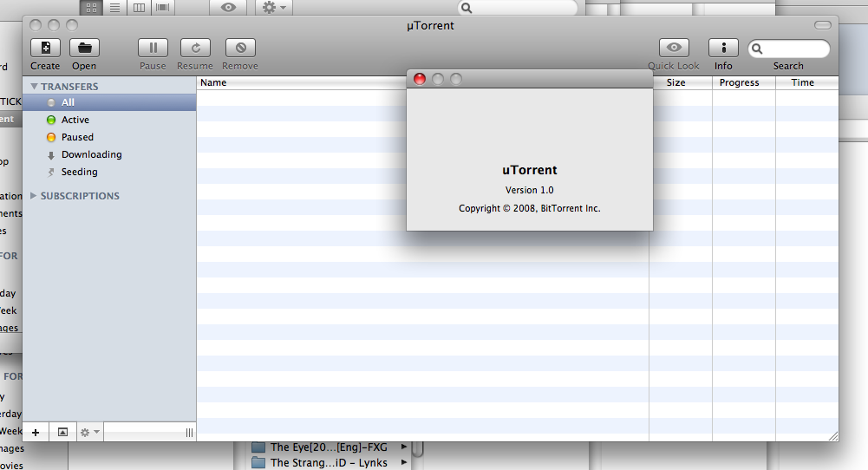Screen dimensions: 868x470
Task: Sort by the Progress column header
Action: click(x=743, y=82)
